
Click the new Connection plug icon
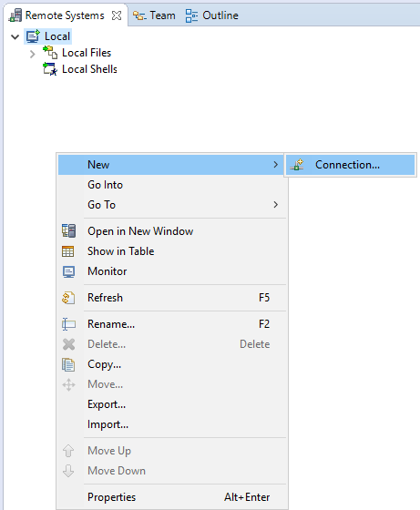tap(297, 165)
